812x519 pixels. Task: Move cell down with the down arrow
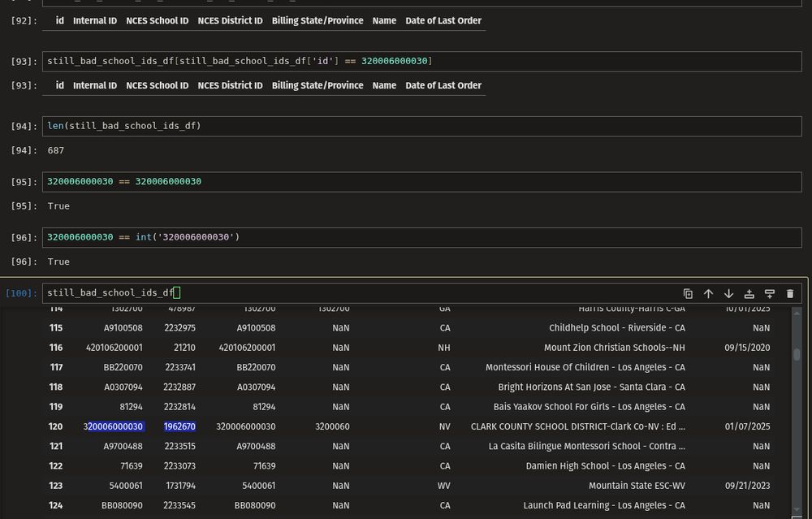pos(728,294)
